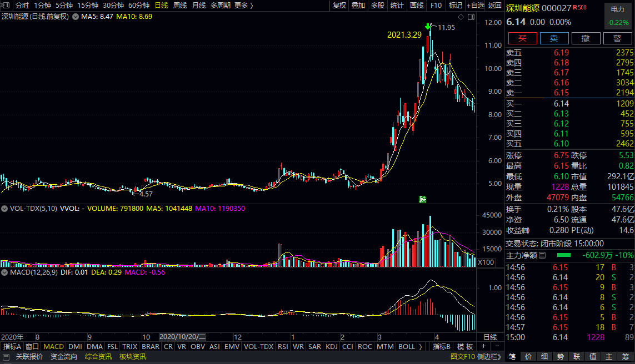Open the MACD(12,26,9) indicator circle menu
This screenshot has height=364, width=635.
[4, 272]
